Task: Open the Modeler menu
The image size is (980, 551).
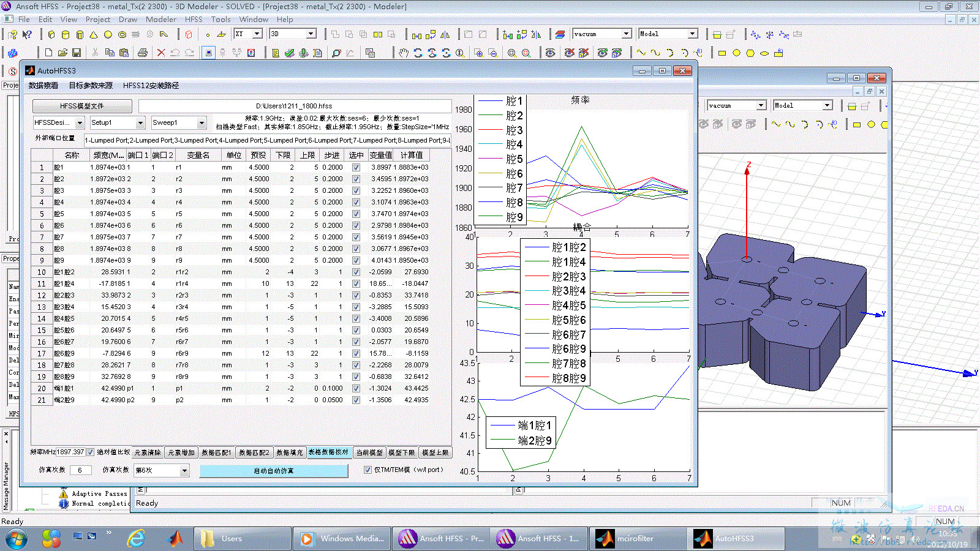Action: (x=161, y=20)
